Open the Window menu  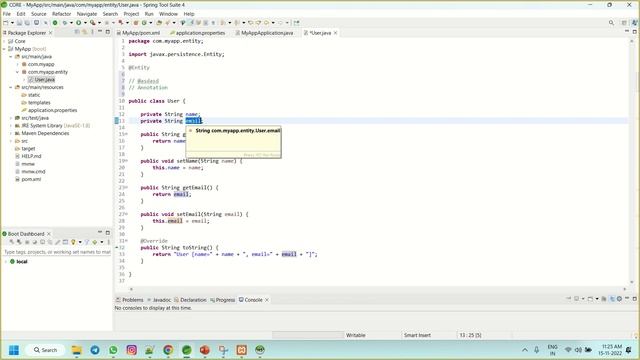168,14
